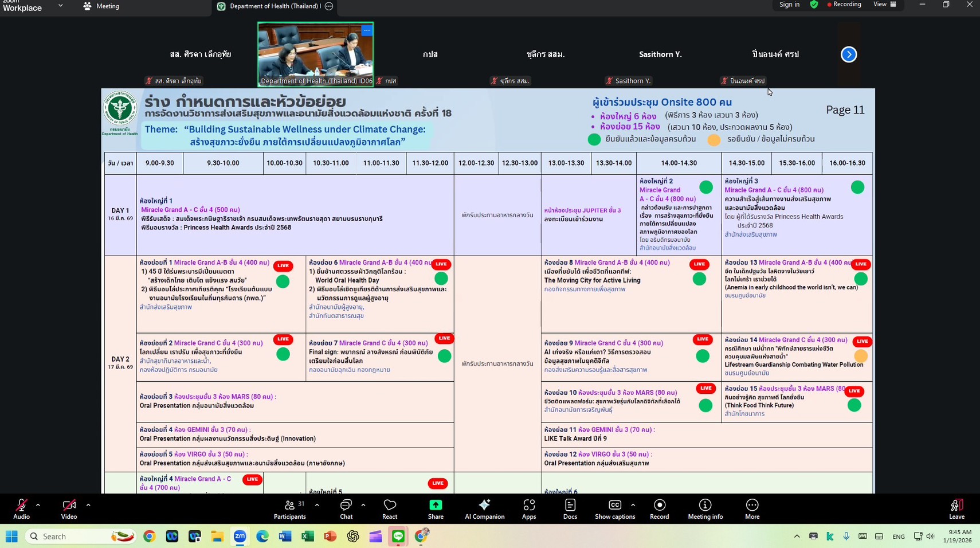This screenshot has height=548, width=980.
Task: Open the Apps icon
Action: pyautogui.click(x=529, y=508)
